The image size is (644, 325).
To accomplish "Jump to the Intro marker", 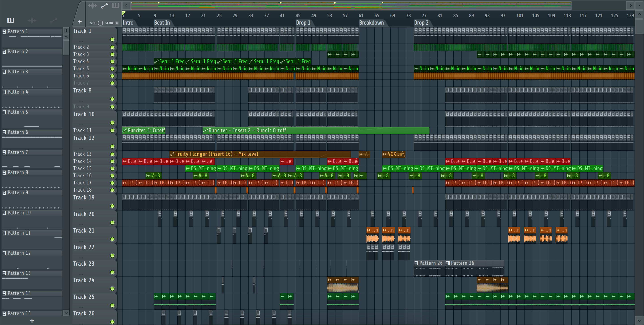I will coord(128,23).
